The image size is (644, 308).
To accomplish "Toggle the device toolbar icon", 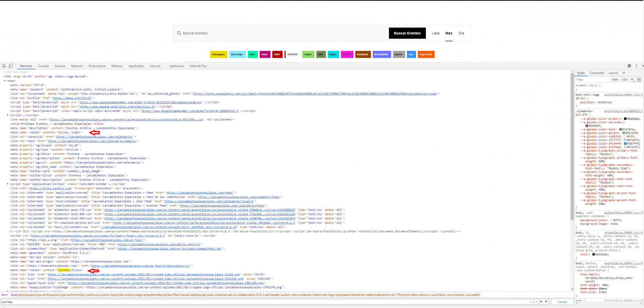I will point(11,66).
